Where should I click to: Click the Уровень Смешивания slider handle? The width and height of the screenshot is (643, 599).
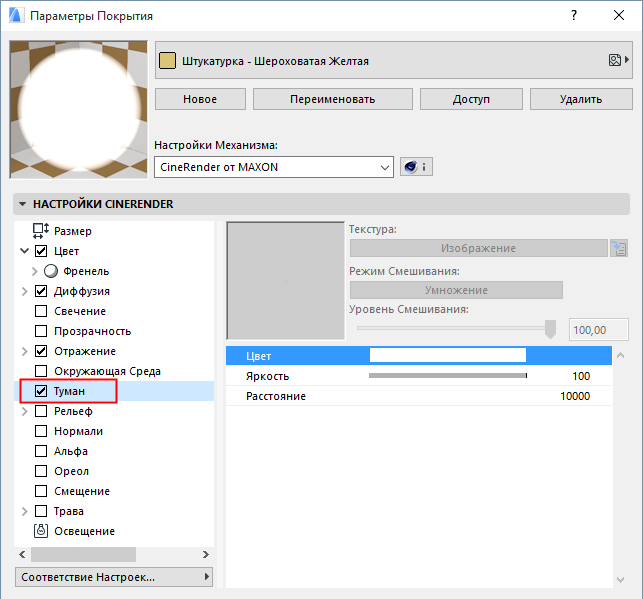(550, 329)
